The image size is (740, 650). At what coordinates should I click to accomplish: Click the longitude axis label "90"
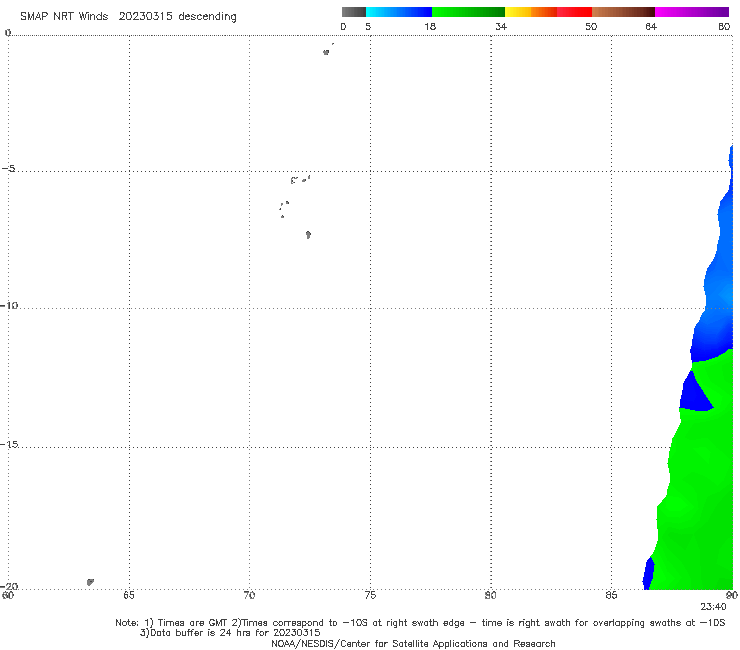click(x=732, y=595)
